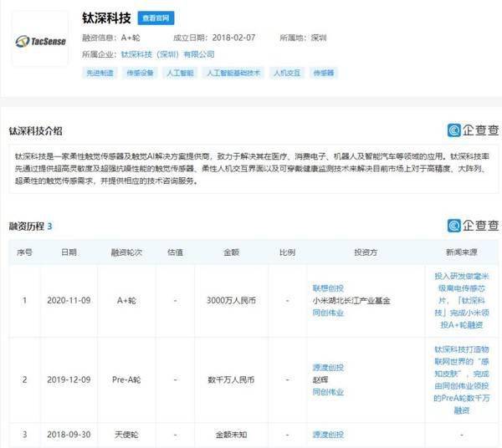Select the 传感设备 tag
Screen dimensions: 502x448
[x=140, y=73]
